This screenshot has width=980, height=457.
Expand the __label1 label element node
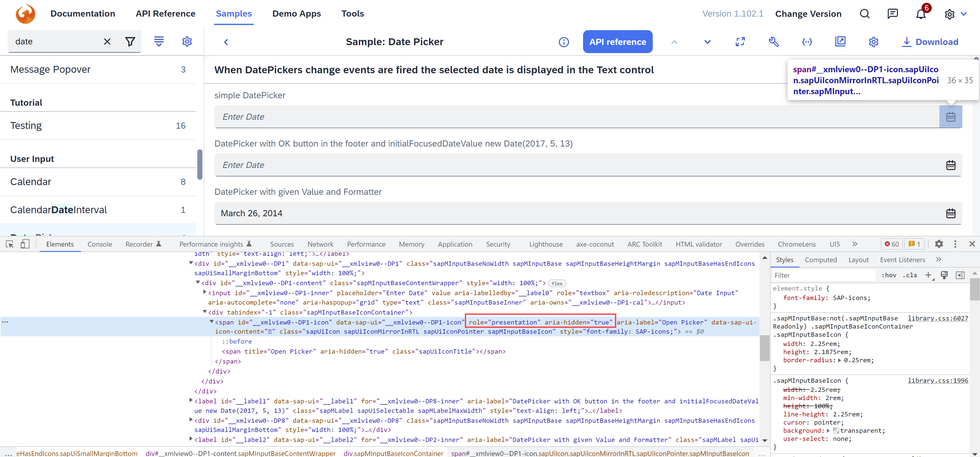coord(191,401)
